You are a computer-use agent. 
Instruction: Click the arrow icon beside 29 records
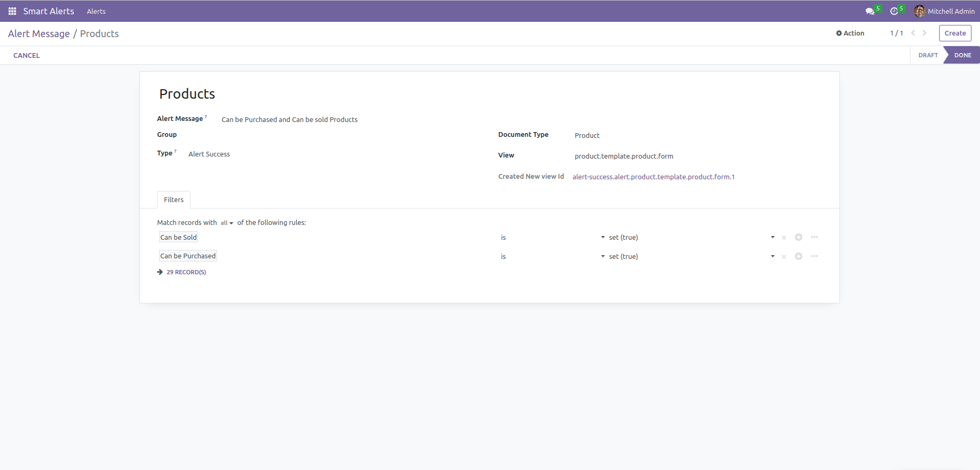click(160, 272)
